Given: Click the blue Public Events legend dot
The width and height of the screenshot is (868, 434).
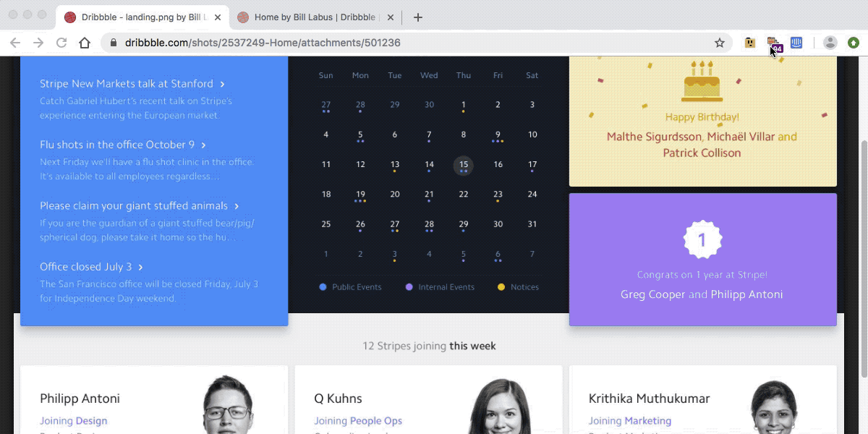Looking at the screenshot, I should click(x=323, y=287).
